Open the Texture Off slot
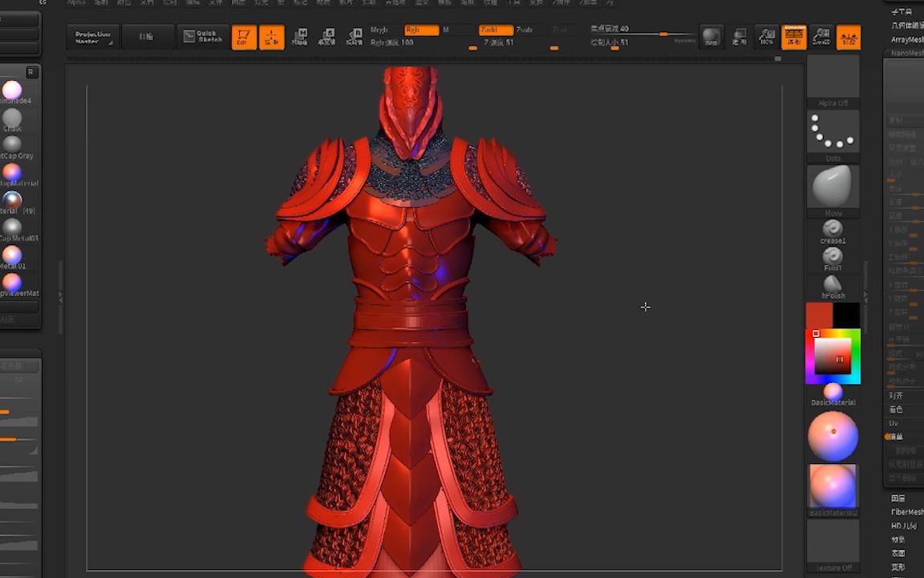Screen dimensions: 924x578 coord(833,544)
